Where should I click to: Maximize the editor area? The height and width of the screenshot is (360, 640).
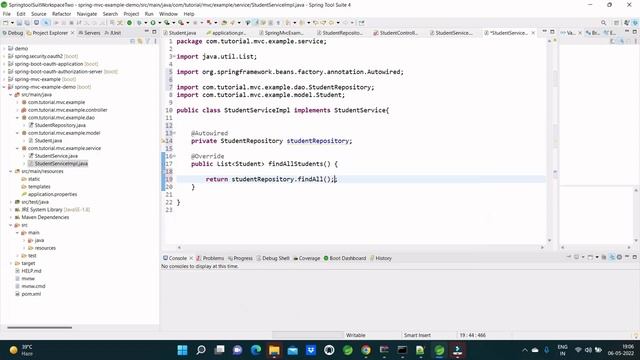pyautogui.click(x=552, y=32)
